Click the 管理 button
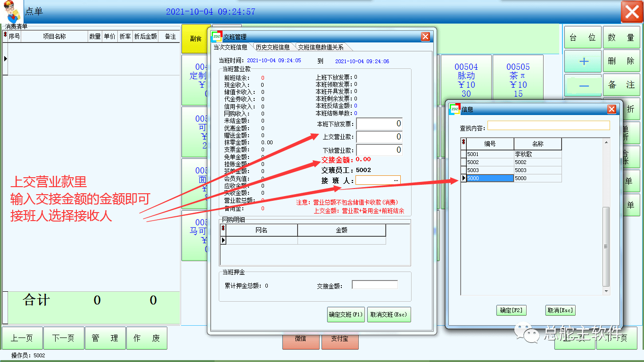The image size is (644, 362). pos(105,338)
